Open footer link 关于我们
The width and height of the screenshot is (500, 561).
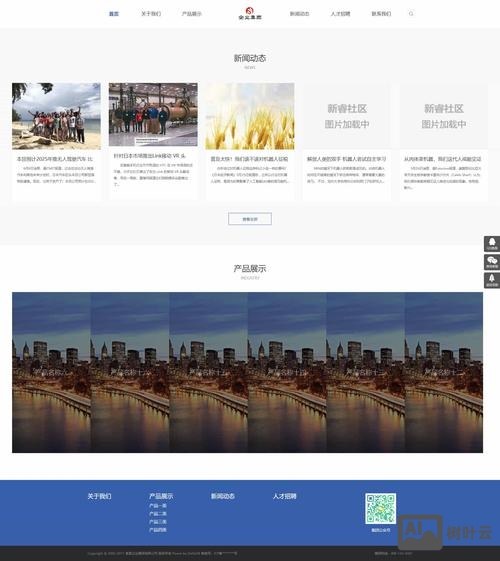99,496
